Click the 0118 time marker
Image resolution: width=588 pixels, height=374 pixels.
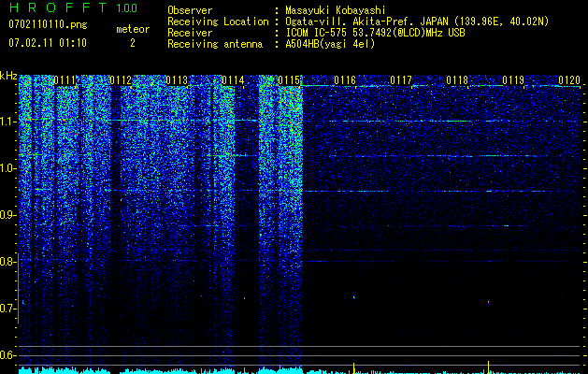tap(457, 80)
